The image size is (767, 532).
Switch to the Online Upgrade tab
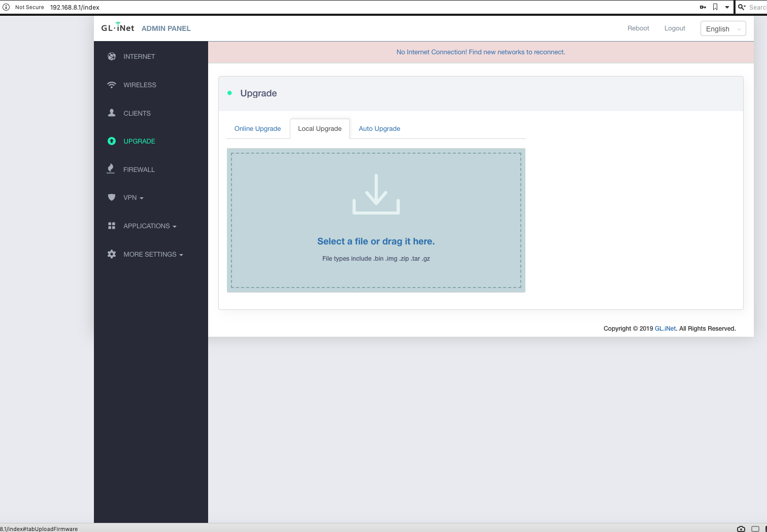(257, 129)
